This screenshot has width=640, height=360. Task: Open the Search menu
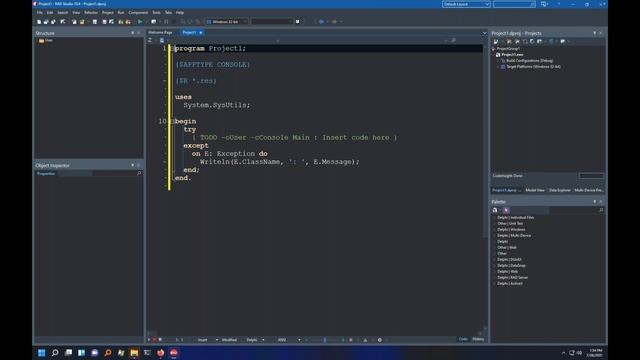coord(62,13)
